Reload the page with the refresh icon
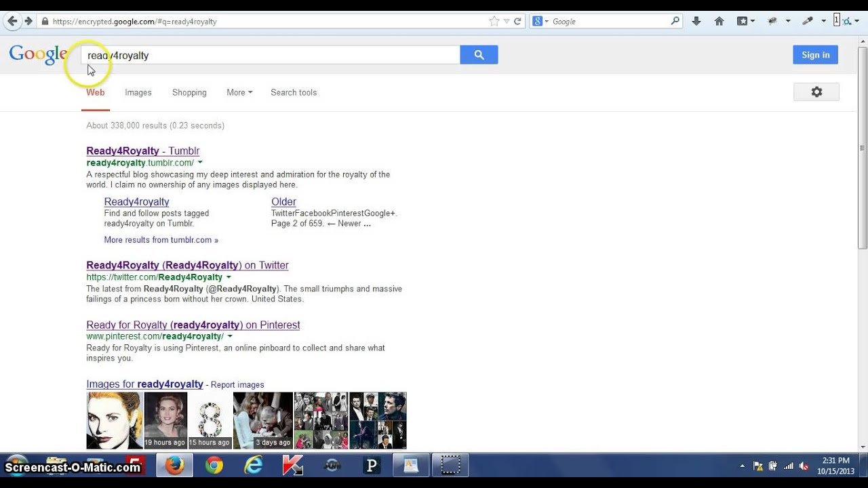868x488 pixels. pyautogui.click(x=517, y=21)
